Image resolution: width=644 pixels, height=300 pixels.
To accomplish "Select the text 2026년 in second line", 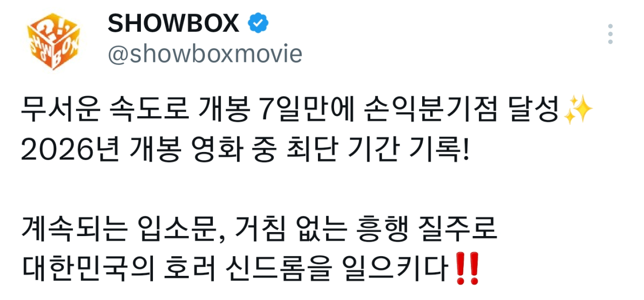I will click(x=70, y=151).
